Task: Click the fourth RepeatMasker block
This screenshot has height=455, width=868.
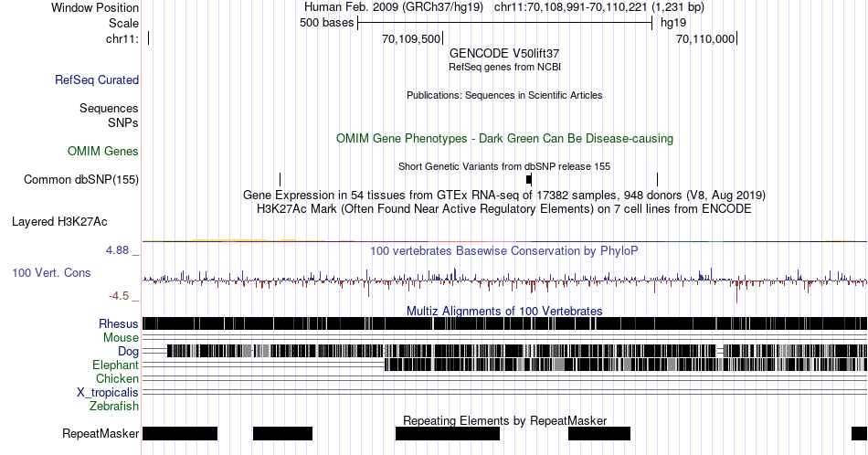Action: tap(599, 433)
